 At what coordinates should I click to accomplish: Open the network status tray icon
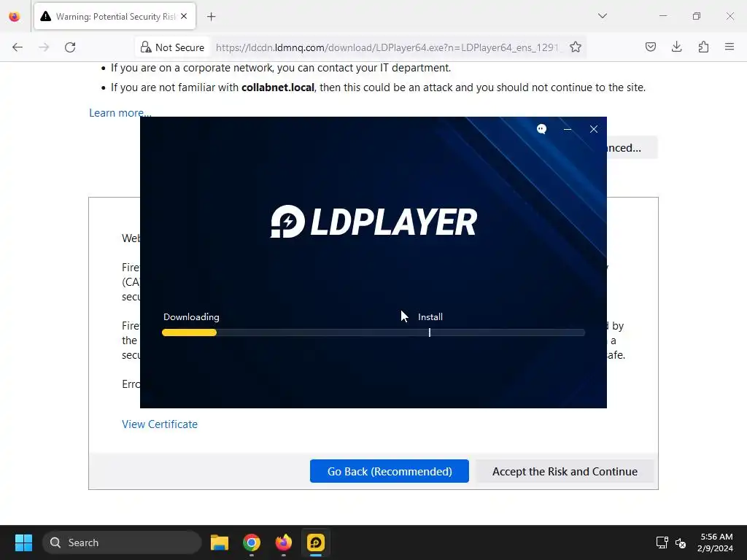662,542
